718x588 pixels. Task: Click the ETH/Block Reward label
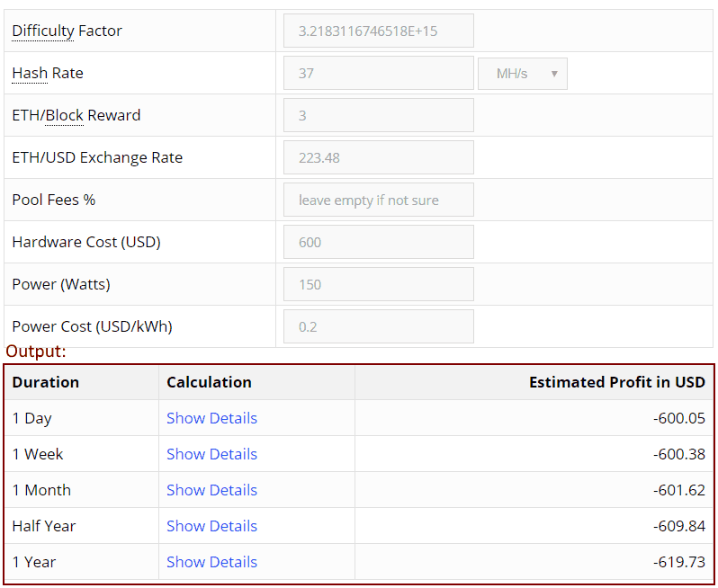click(x=76, y=115)
